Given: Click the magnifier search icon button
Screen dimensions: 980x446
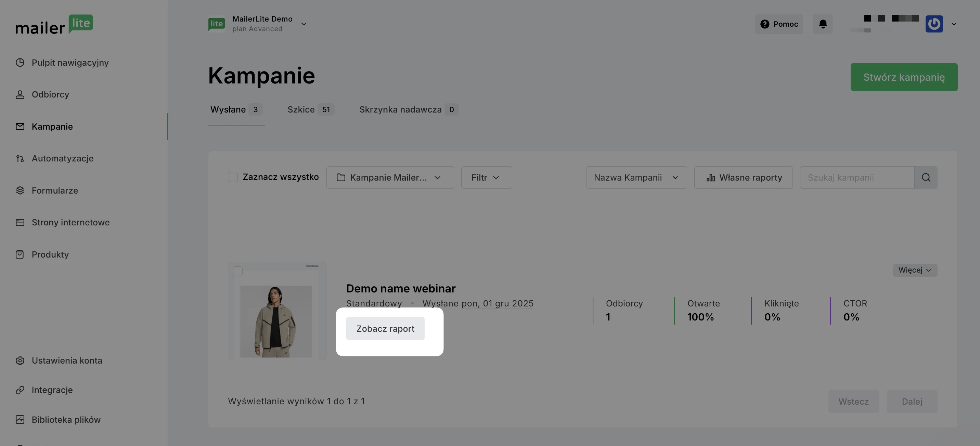Looking at the screenshot, I should click(926, 178).
